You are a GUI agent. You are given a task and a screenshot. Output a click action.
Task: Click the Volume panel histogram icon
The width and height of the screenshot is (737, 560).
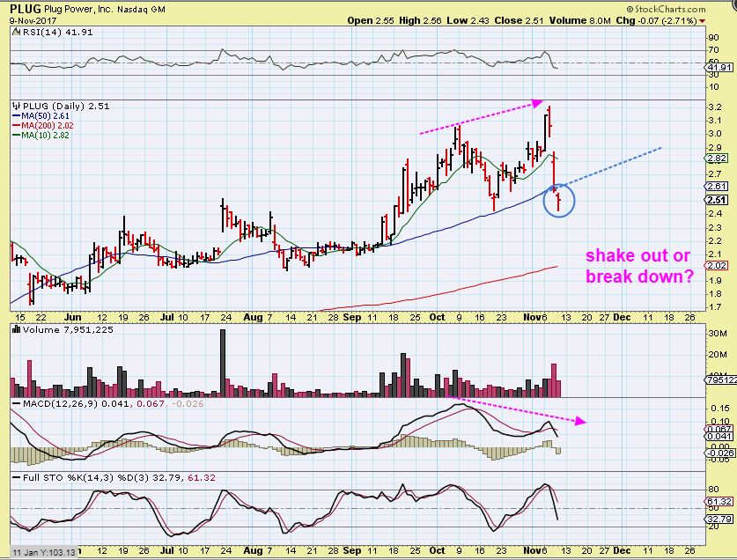(x=16, y=329)
